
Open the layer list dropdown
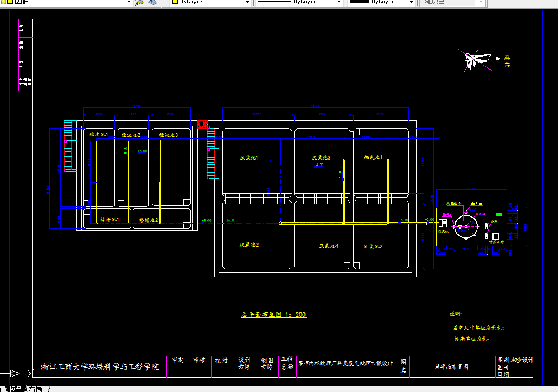click(x=129, y=2)
